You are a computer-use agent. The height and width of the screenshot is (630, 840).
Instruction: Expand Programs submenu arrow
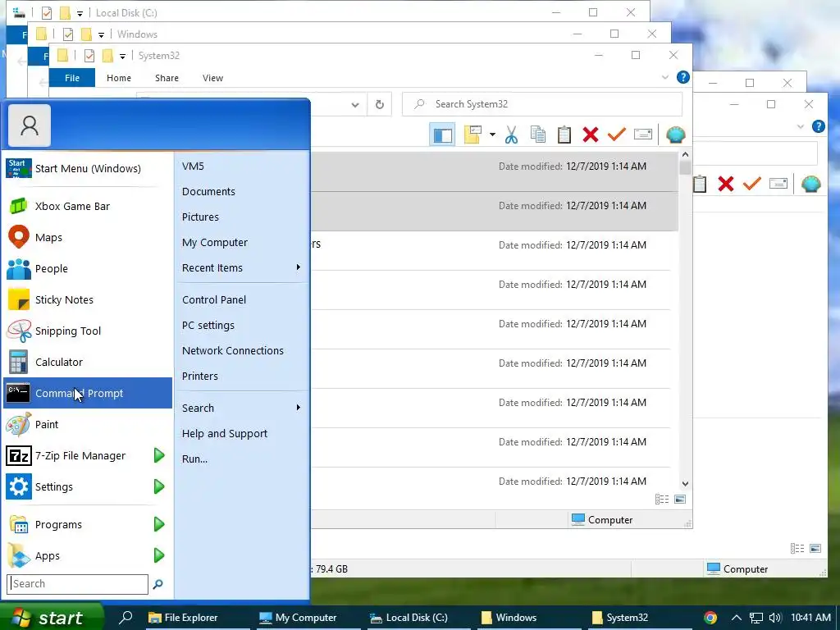[159, 524]
